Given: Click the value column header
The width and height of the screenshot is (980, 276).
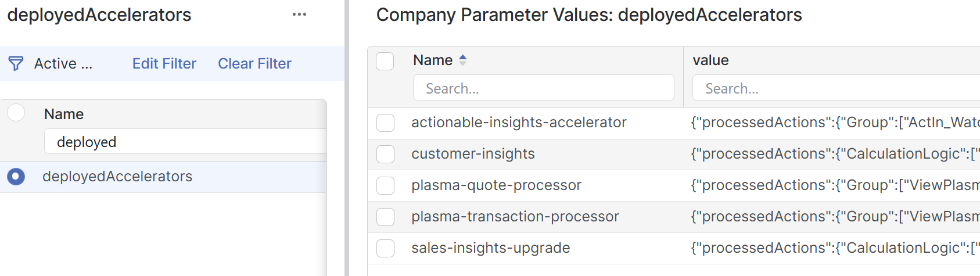Looking at the screenshot, I should (x=710, y=60).
